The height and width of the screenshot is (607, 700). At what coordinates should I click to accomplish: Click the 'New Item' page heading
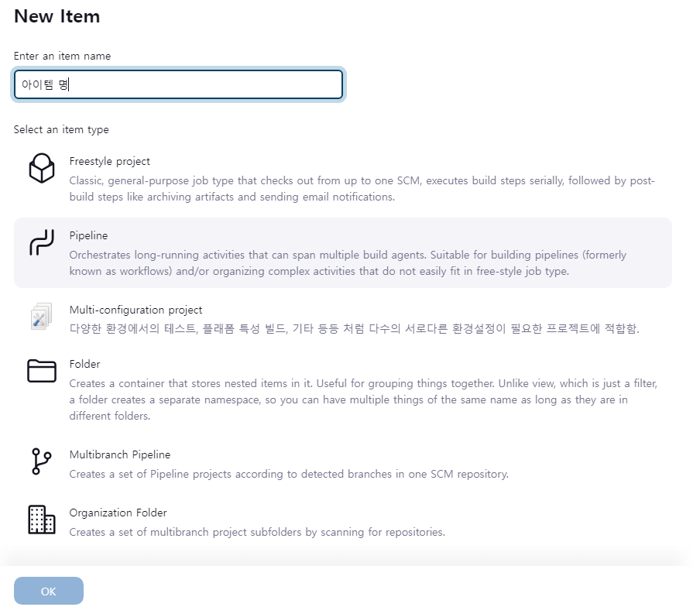57,16
